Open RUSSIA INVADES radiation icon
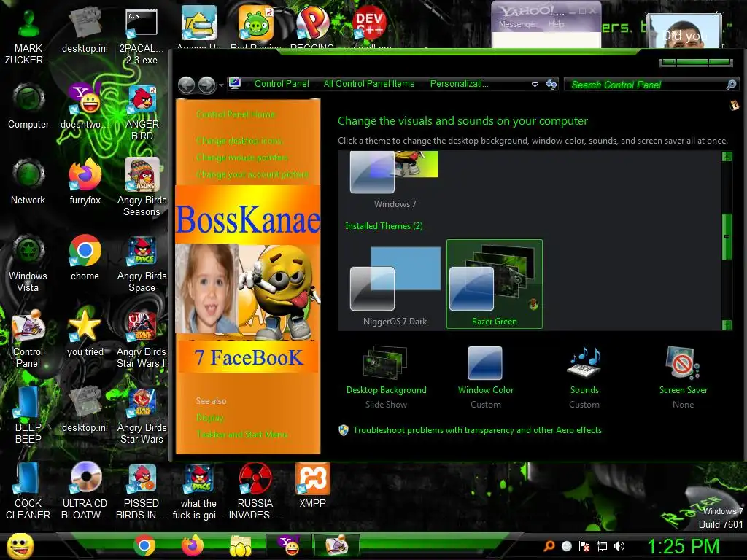Screen dimensions: 747x560 (255, 491)
